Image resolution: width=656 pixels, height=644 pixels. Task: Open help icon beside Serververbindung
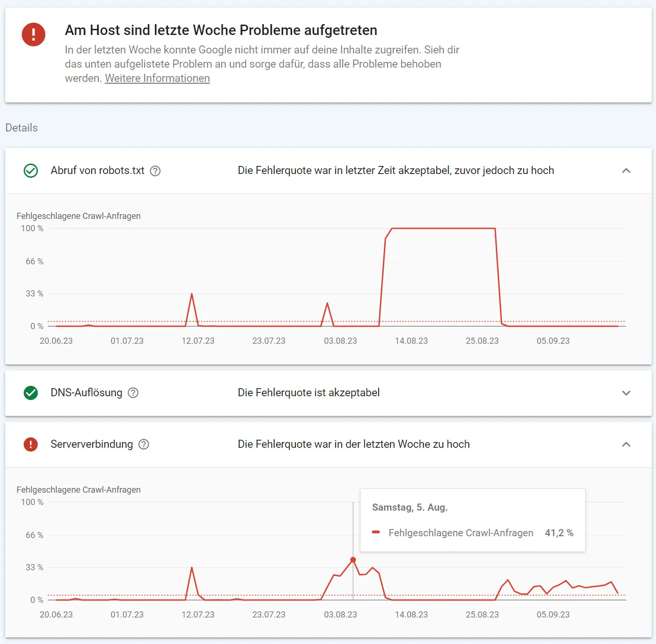(x=144, y=444)
